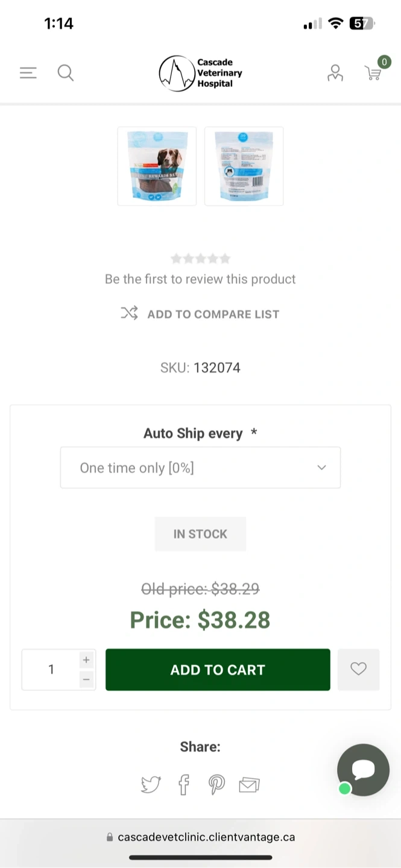Share product on Twitter
Viewport: 401px width, 868px height.
coord(151,784)
